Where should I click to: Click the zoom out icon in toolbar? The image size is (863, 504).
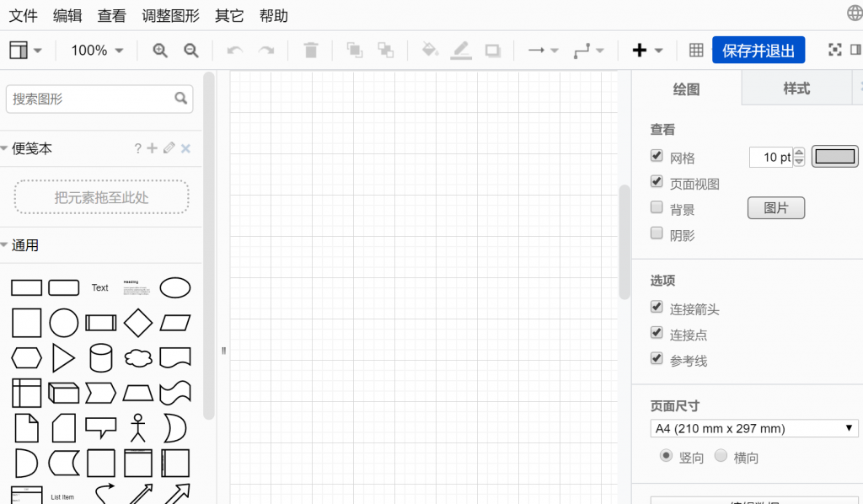coord(190,50)
